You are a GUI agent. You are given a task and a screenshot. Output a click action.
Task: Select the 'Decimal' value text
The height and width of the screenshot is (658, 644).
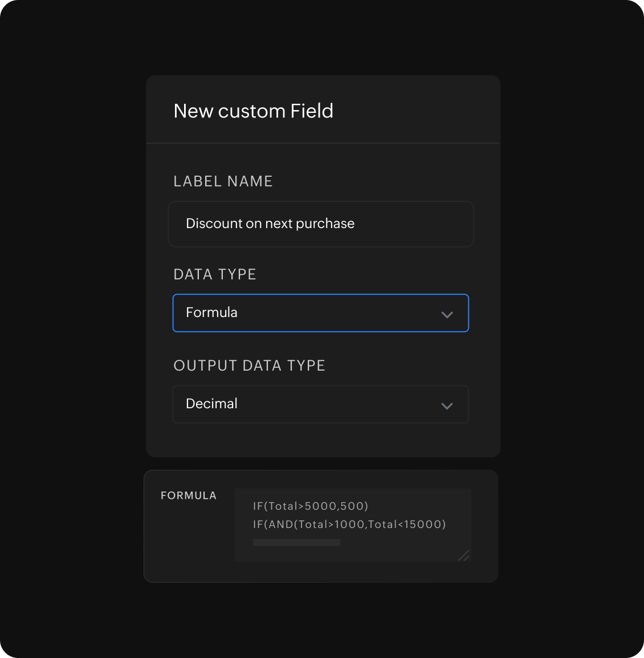pyautogui.click(x=211, y=404)
